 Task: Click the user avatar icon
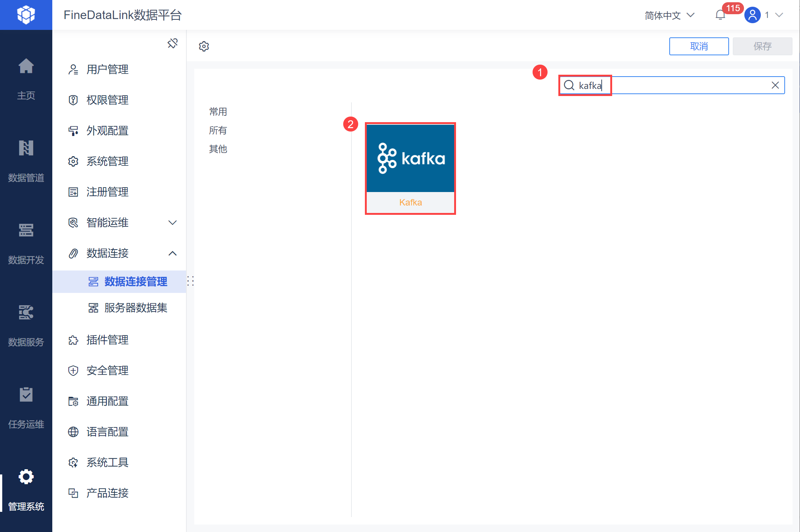click(x=752, y=15)
